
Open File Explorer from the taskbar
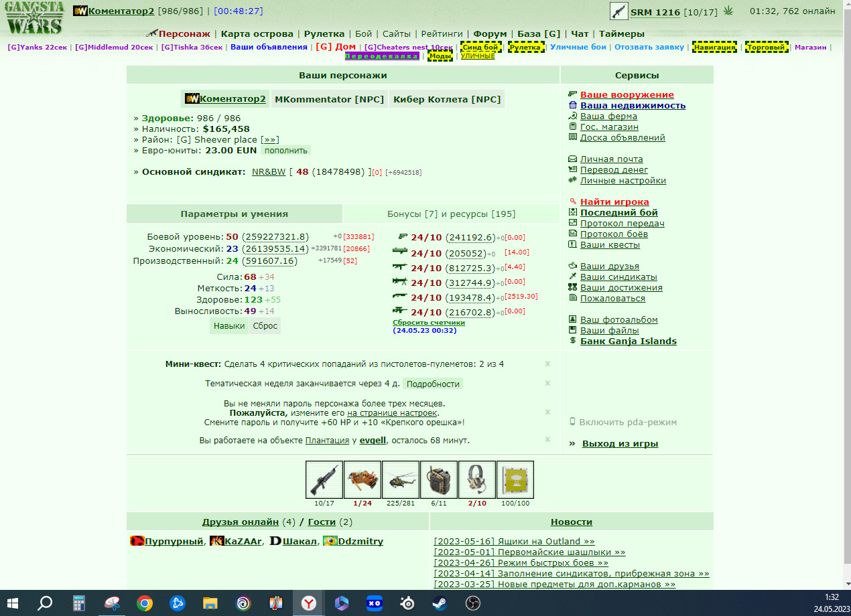pyautogui.click(x=210, y=603)
